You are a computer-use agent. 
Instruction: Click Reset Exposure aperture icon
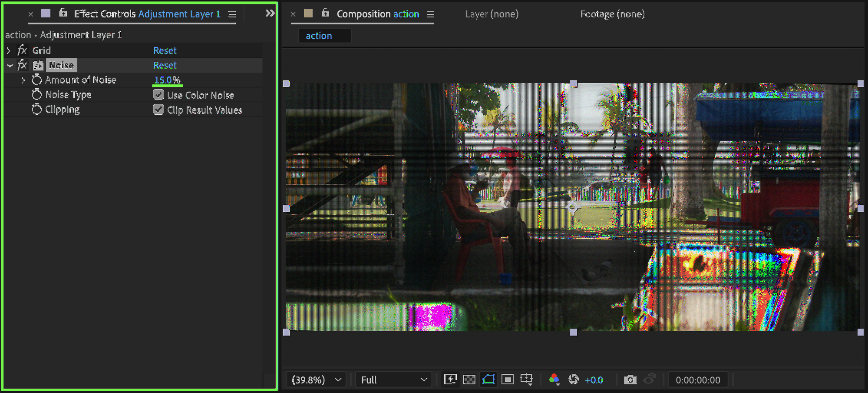click(x=574, y=380)
